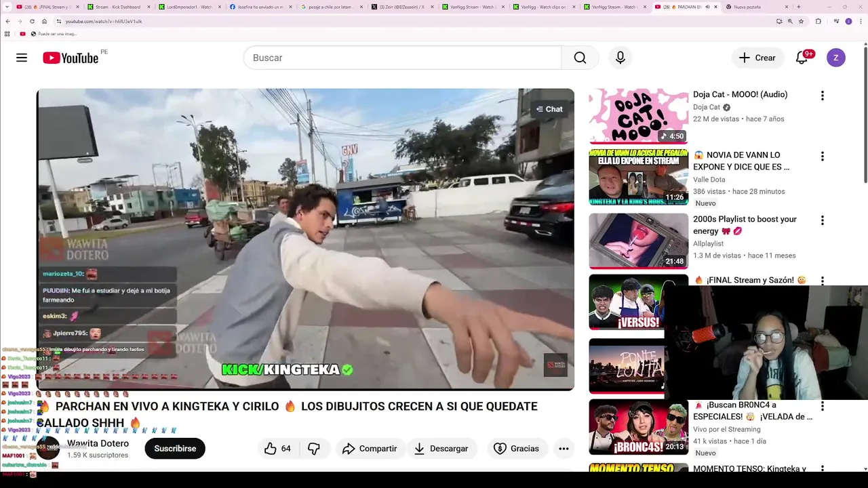The width and height of the screenshot is (868, 488).
Task: Open the Allplaylist channel name
Action: [x=708, y=244]
